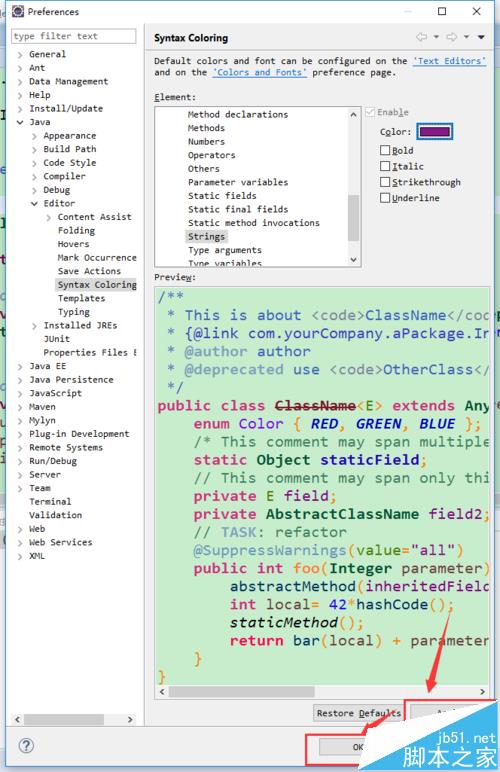This screenshot has width=500, height=772.
Task: Check the Bold checkbox
Action: (x=385, y=150)
